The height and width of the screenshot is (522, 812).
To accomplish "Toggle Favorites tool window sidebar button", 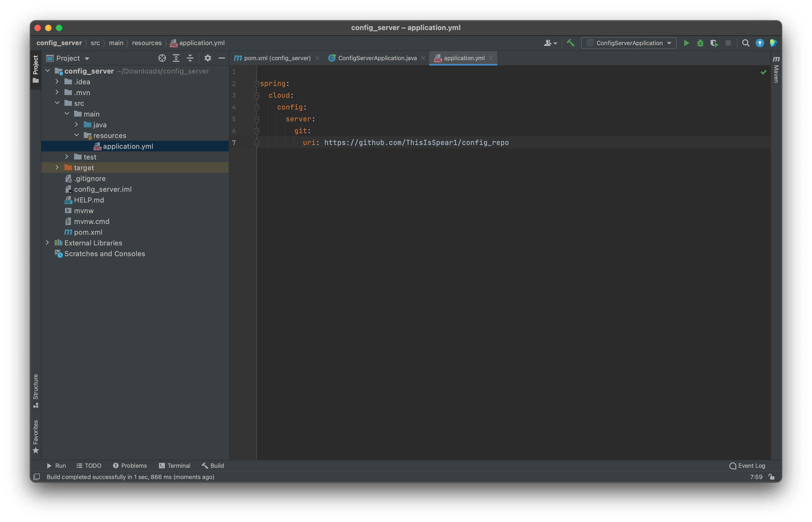I will point(36,436).
